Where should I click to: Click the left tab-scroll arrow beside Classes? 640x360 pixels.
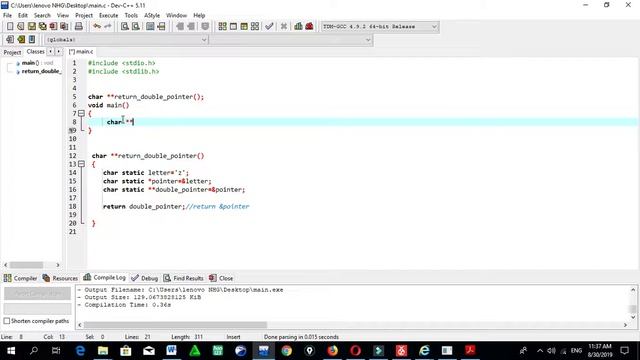click(x=50, y=51)
